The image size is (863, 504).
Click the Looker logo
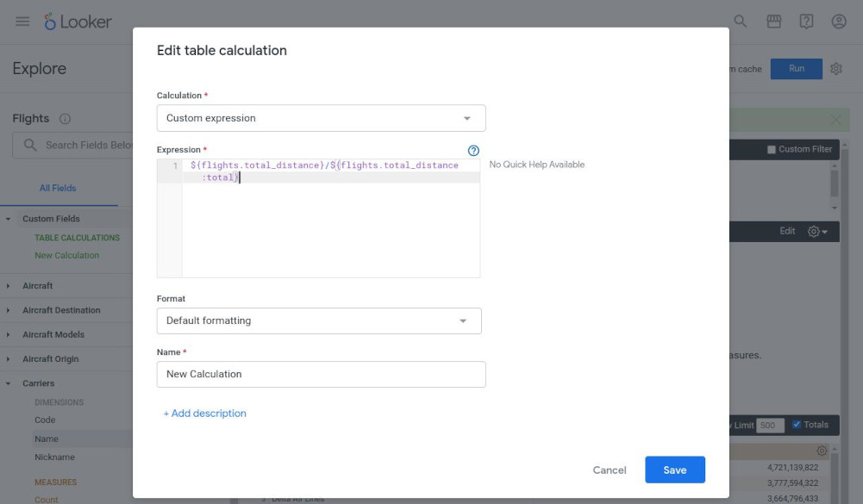(78, 22)
